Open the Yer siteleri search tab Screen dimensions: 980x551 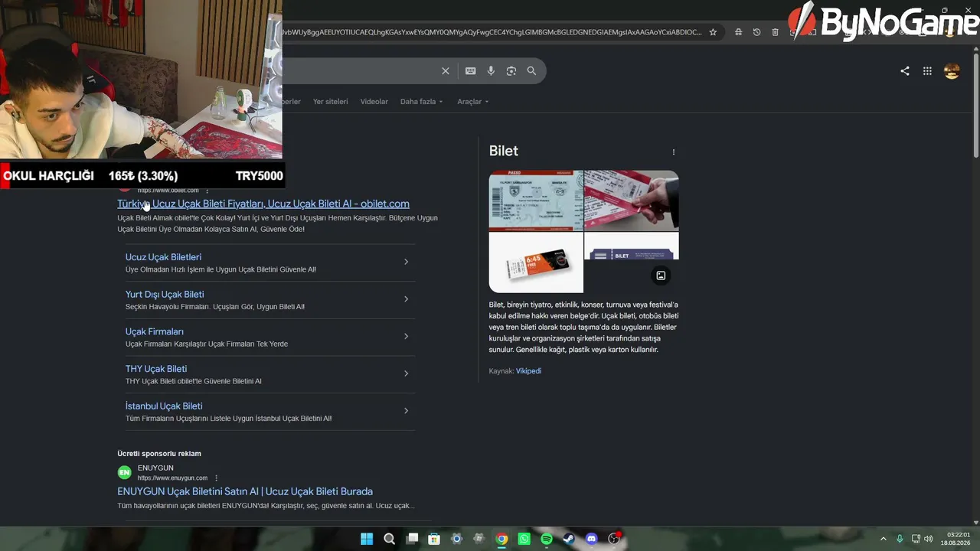tap(330, 102)
